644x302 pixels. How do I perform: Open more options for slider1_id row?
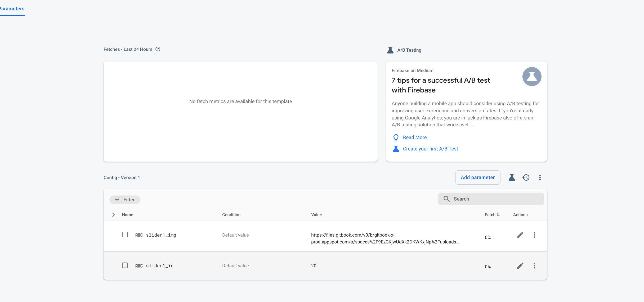point(534,266)
